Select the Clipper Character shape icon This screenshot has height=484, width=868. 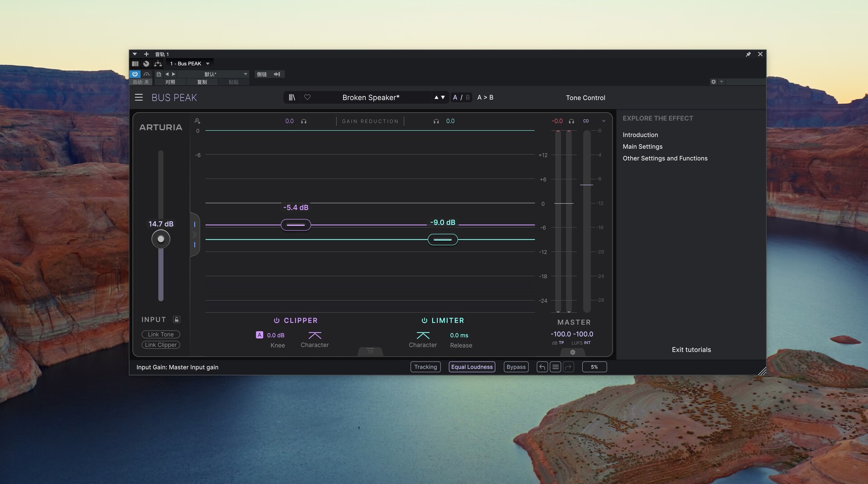click(315, 335)
